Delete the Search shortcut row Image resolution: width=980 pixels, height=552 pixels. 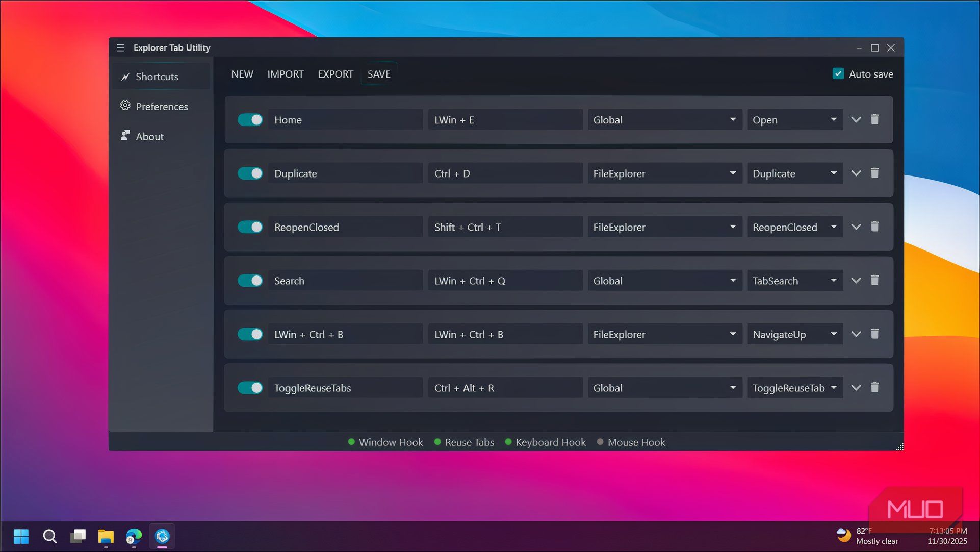point(874,280)
